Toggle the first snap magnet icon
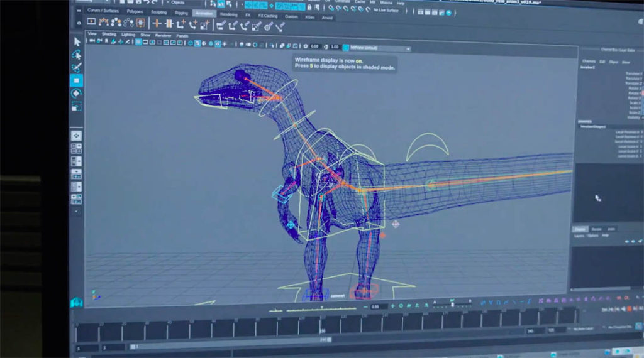This screenshot has height=358, width=644. (x=331, y=8)
